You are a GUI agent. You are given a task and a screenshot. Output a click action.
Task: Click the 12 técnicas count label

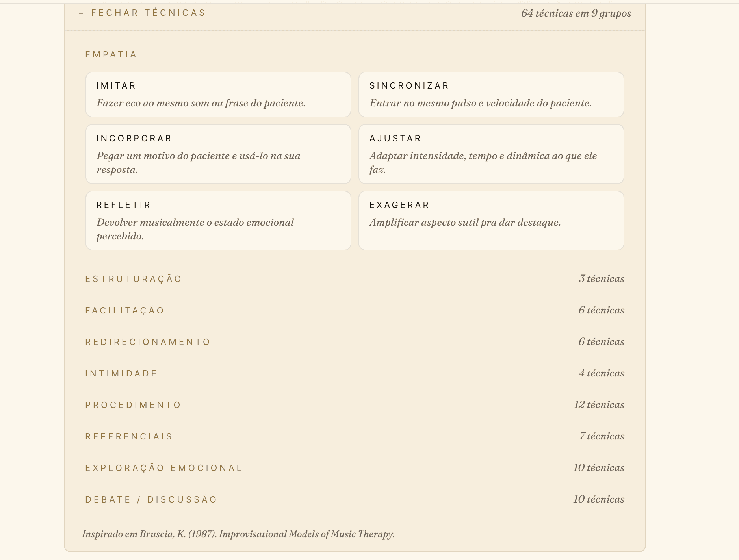(599, 405)
